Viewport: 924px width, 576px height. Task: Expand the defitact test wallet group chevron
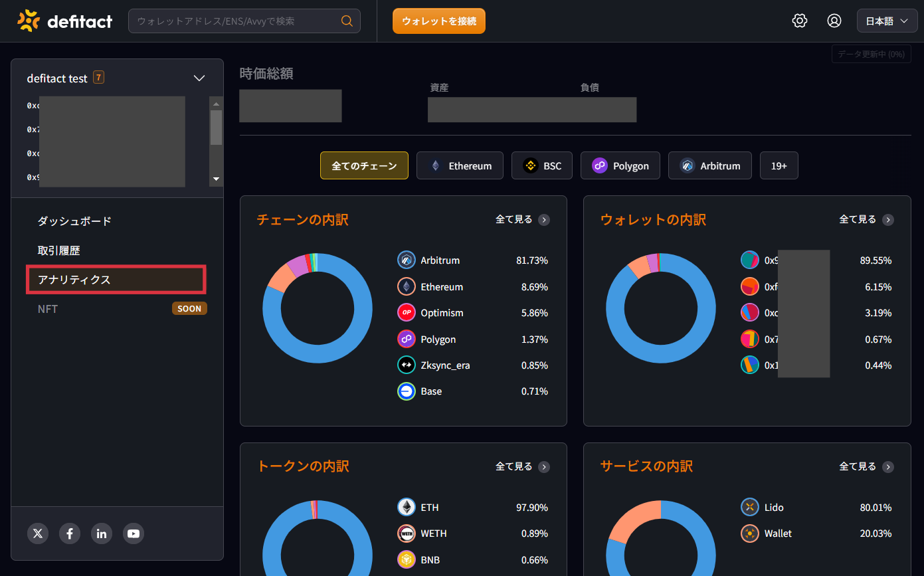pyautogui.click(x=199, y=78)
